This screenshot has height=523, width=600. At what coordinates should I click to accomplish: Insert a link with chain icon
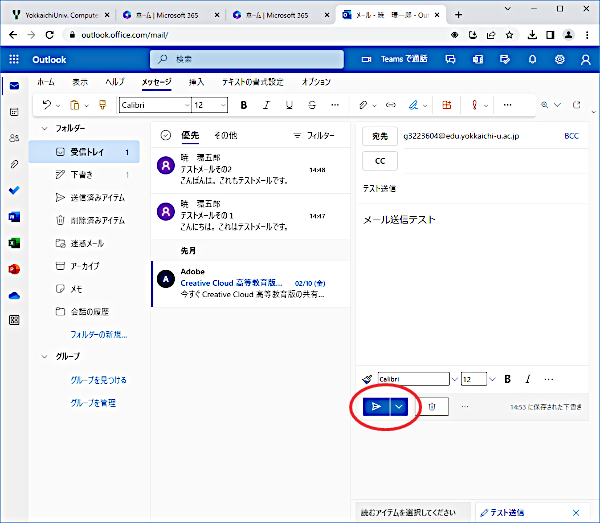(x=391, y=105)
